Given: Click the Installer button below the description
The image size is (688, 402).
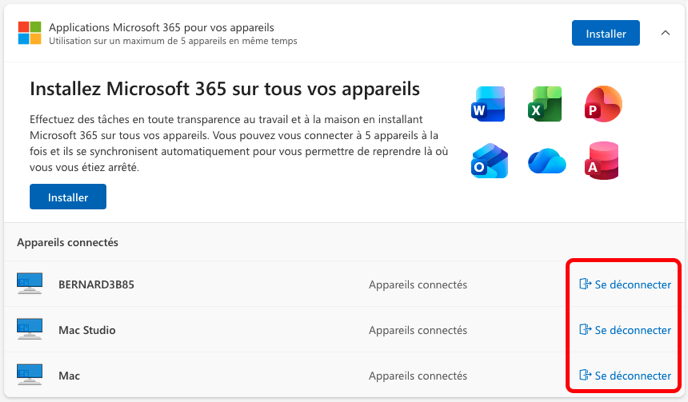Looking at the screenshot, I should point(68,197).
